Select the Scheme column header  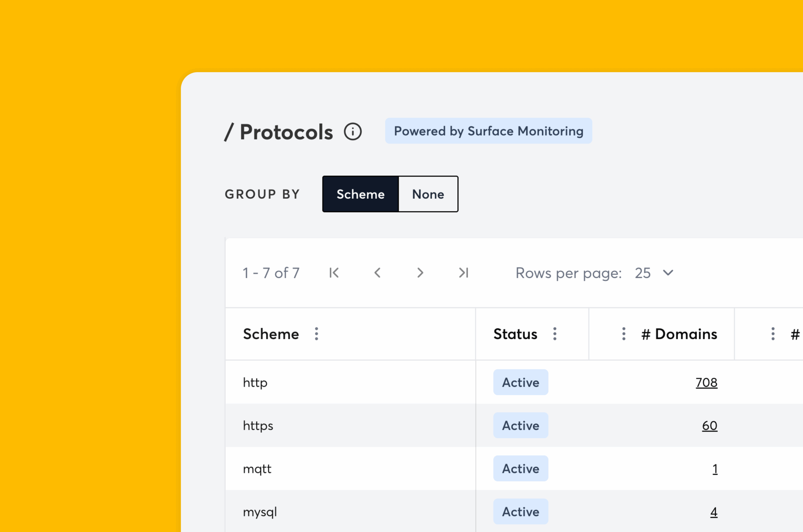point(271,334)
